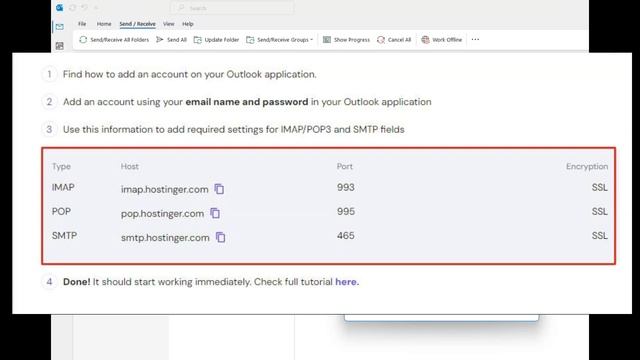Open the Help tab

pos(188,24)
